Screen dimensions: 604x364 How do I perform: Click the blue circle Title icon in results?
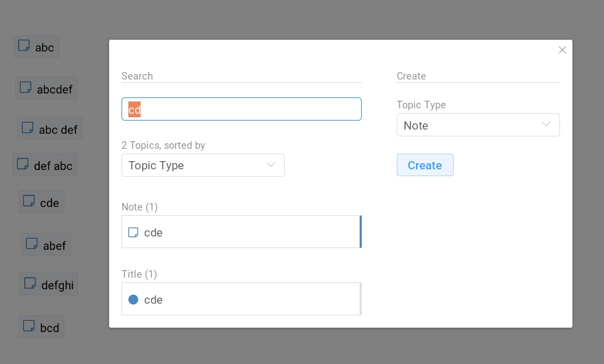click(133, 300)
